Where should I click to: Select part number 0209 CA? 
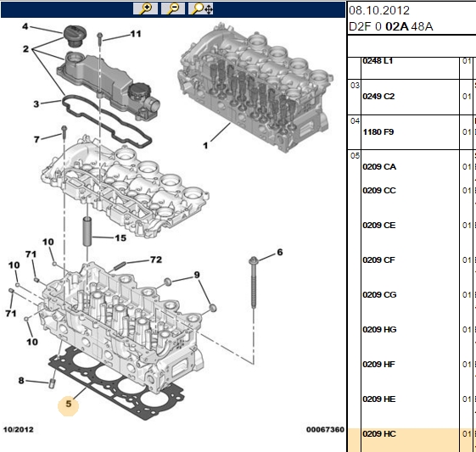pos(379,167)
